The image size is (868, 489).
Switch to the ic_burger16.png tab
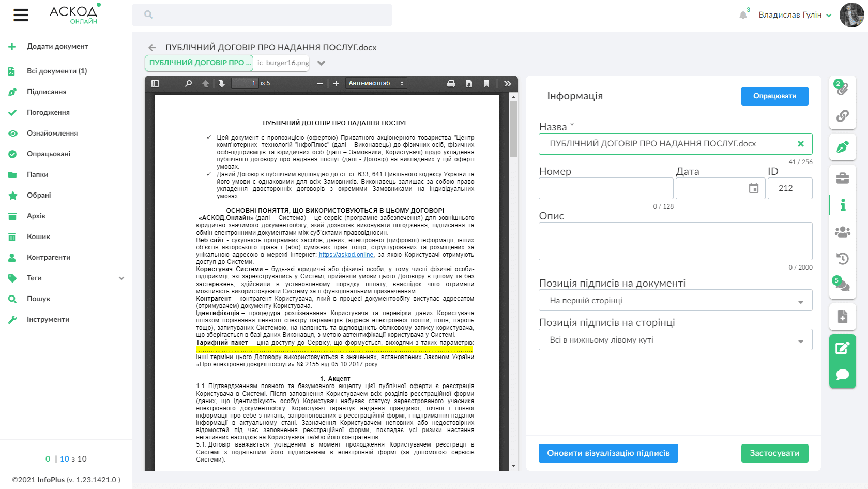click(x=283, y=63)
